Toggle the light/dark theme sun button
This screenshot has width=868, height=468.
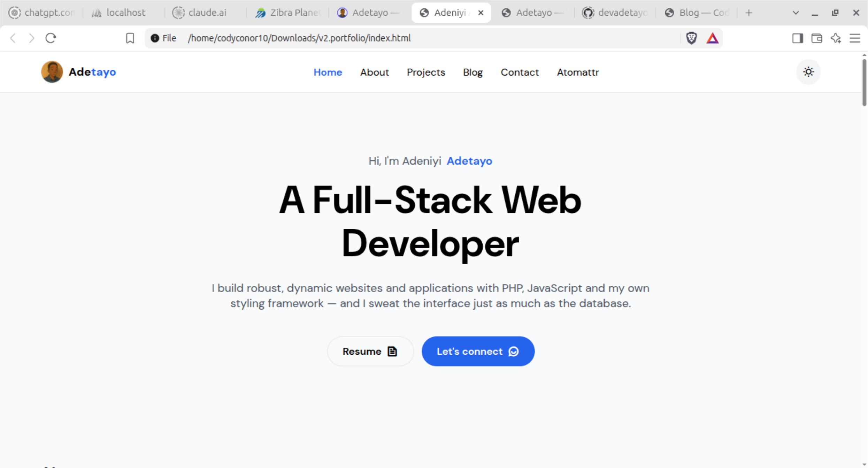click(808, 72)
